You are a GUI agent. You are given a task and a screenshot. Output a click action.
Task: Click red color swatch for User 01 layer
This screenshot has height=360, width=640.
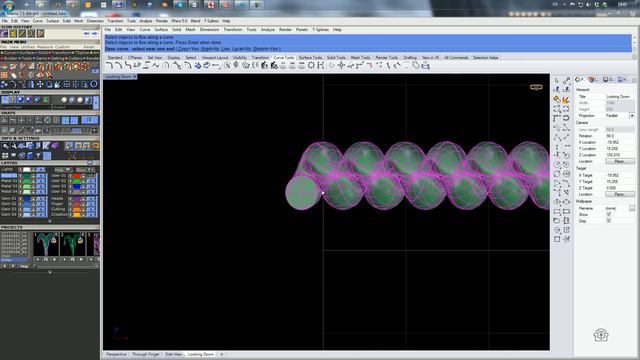click(x=76, y=176)
